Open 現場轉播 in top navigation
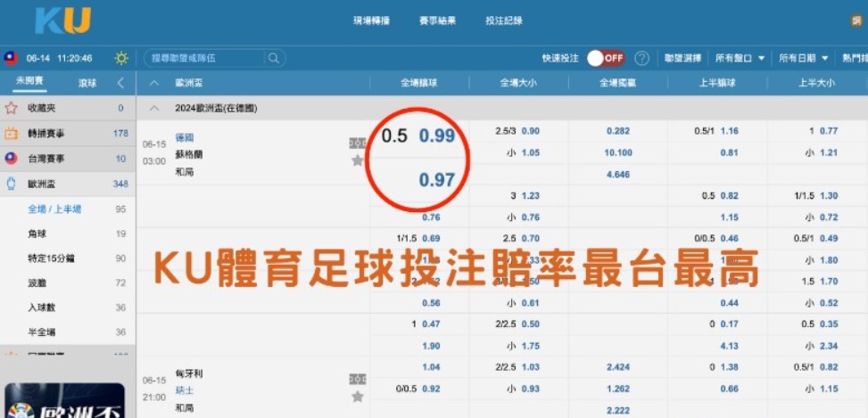This screenshot has width=868, height=418. pyautogui.click(x=371, y=21)
